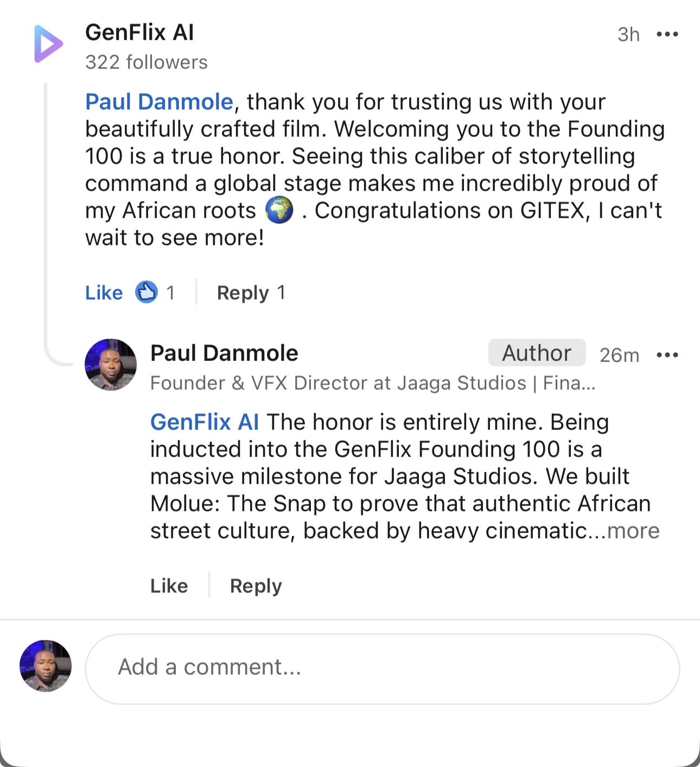Toggle Like on Paul Danmole's reply
Screen dimensions: 700x767
tap(169, 586)
